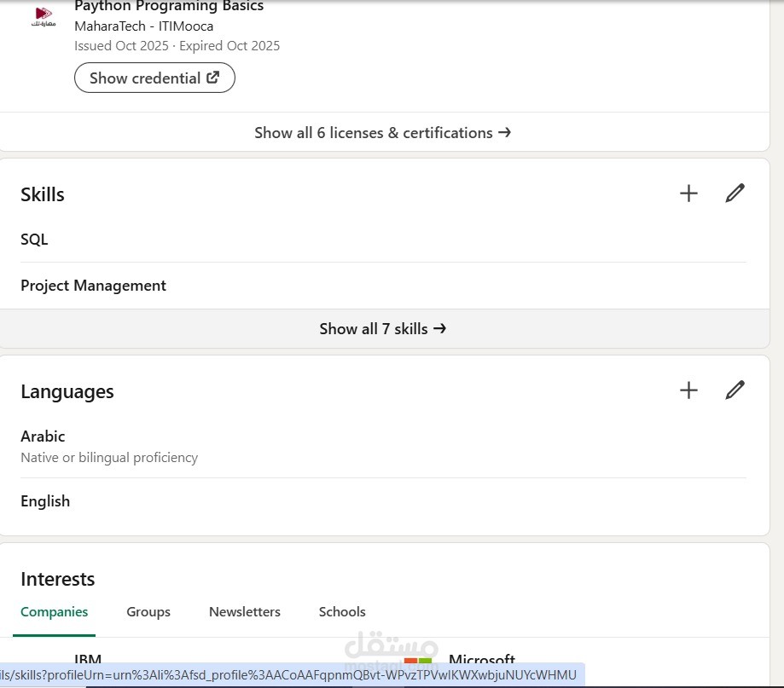Click the Arabic language entry
The height and width of the screenshot is (688, 784).
(43, 437)
